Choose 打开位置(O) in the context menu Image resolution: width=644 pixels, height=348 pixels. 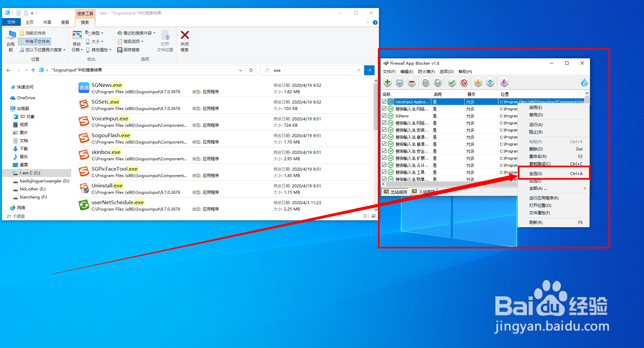554,206
